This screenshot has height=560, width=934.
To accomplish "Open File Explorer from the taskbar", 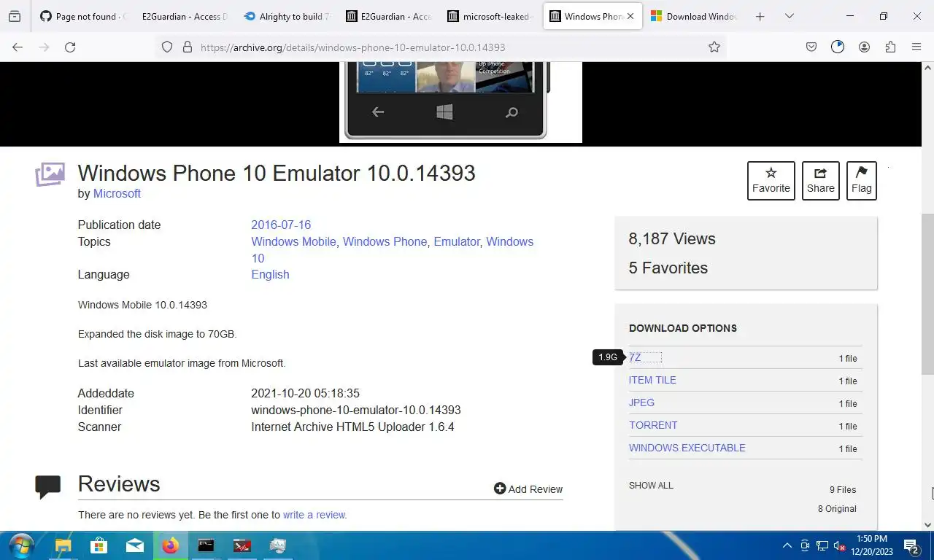I will click(63, 545).
